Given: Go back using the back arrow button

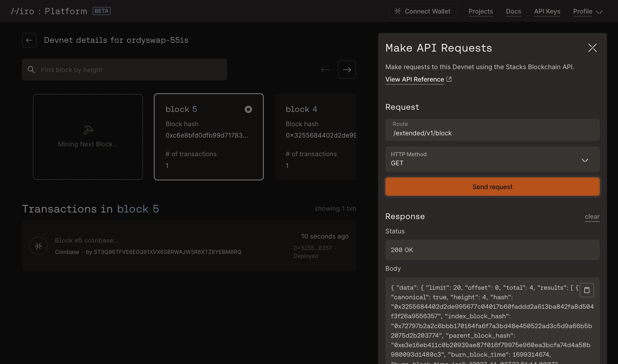Looking at the screenshot, I should (29, 40).
